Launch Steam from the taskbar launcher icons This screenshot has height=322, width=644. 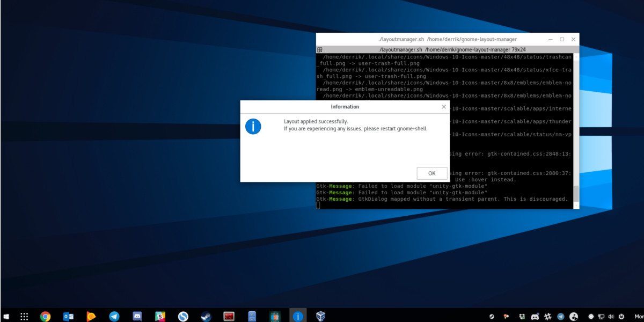(206, 317)
